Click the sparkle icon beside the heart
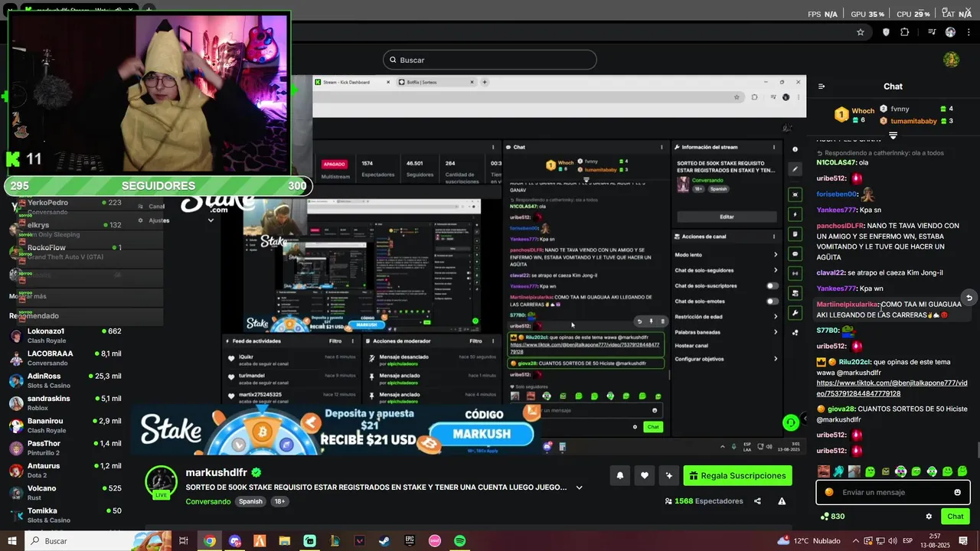The height and width of the screenshot is (551, 980). point(669,475)
